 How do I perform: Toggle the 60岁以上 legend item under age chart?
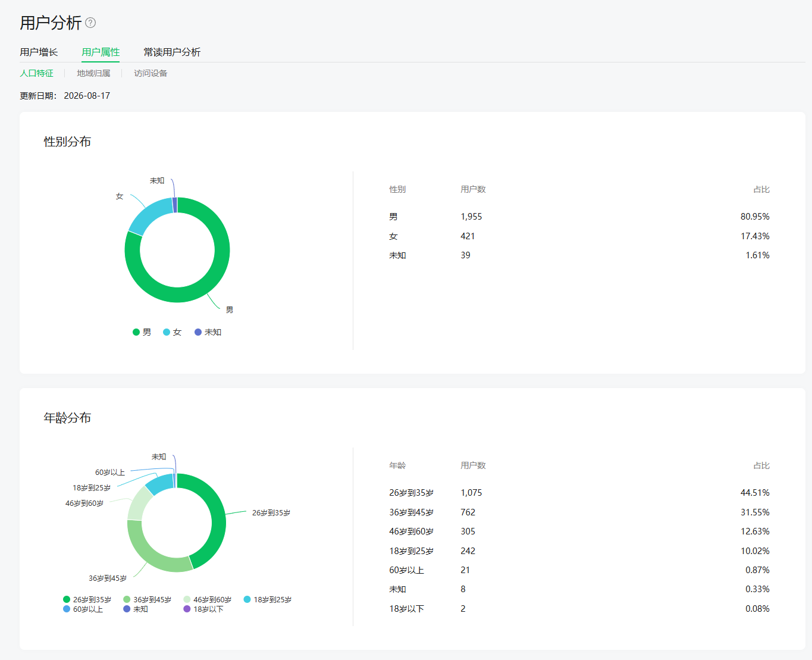click(83, 609)
